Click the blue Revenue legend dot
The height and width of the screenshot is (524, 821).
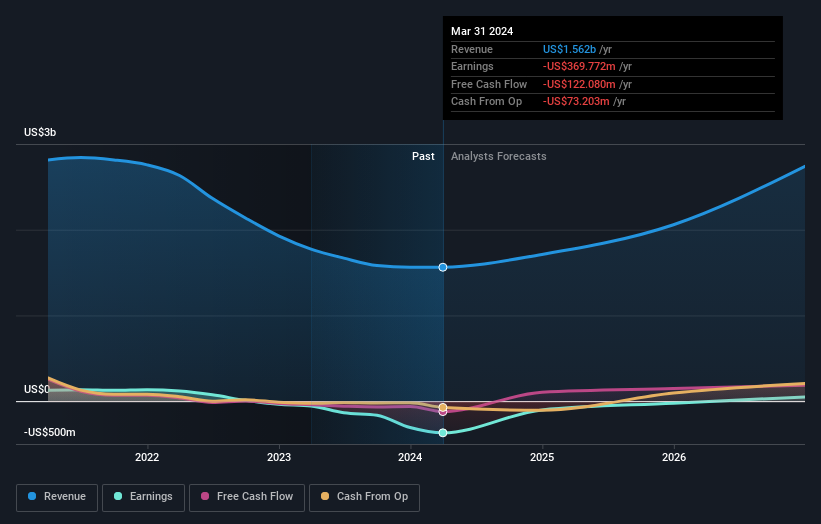pyautogui.click(x=32, y=496)
